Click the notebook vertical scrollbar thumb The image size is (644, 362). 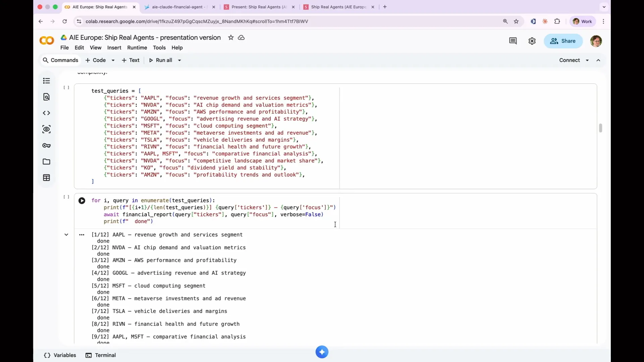(x=600, y=128)
